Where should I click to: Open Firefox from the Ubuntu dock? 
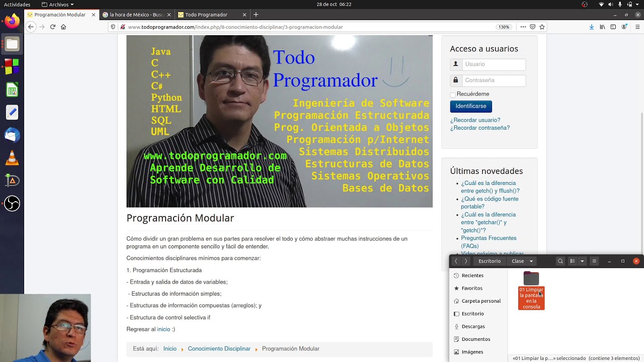[x=12, y=21]
